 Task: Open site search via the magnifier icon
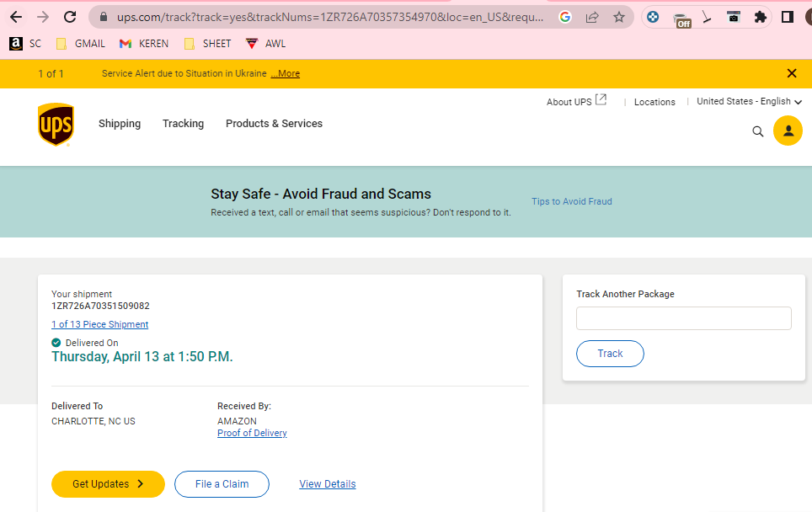point(757,131)
